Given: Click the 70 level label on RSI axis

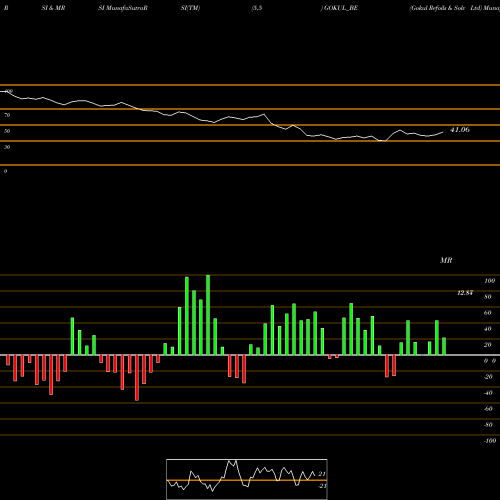Looking at the screenshot, I should click(x=7, y=115).
